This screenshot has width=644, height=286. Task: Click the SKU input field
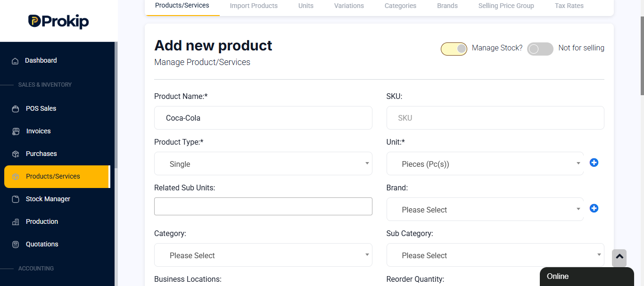tap(495, 118)
